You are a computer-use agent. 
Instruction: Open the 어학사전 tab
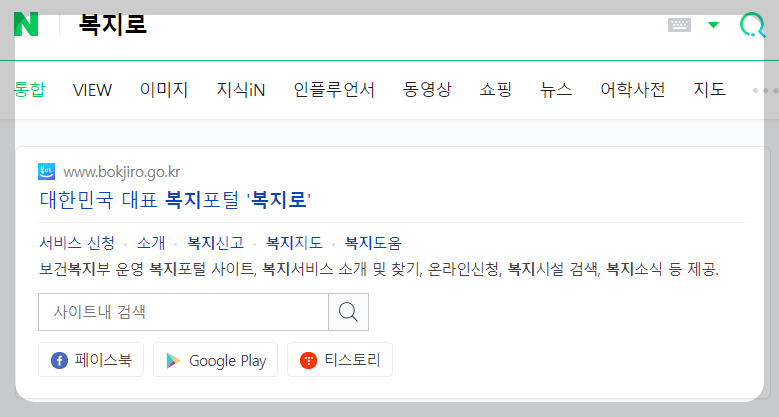click(632, 90)
